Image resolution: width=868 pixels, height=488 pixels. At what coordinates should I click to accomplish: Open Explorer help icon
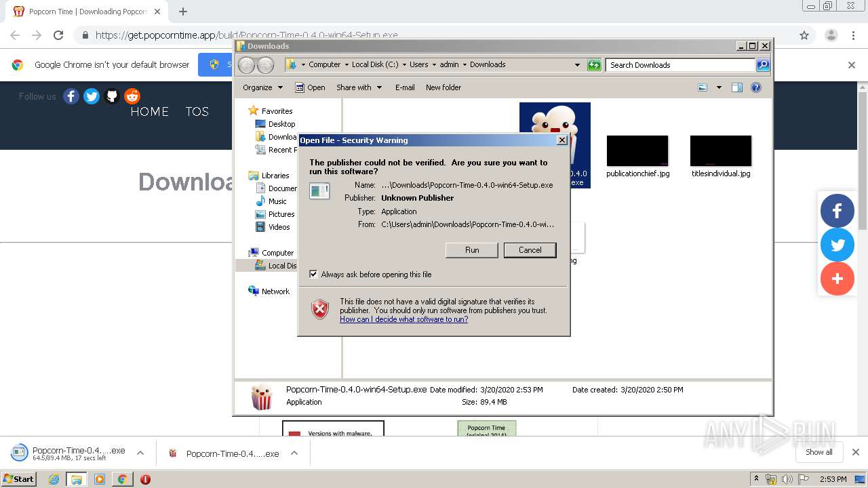tap(756, 87)
